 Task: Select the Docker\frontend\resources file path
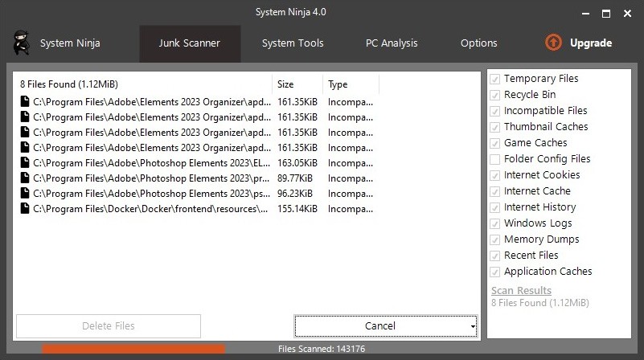[150, 209]
